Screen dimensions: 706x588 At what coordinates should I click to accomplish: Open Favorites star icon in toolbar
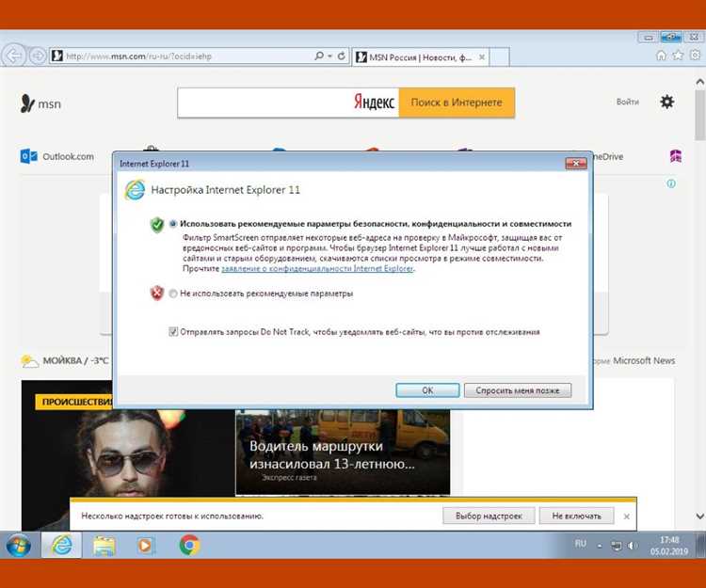[x=678, y=56]
